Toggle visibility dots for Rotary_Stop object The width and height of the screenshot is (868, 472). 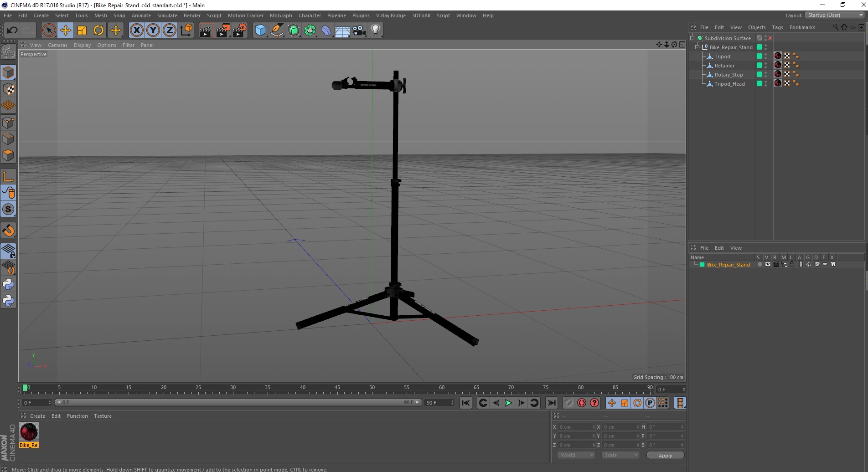[766, 74]
